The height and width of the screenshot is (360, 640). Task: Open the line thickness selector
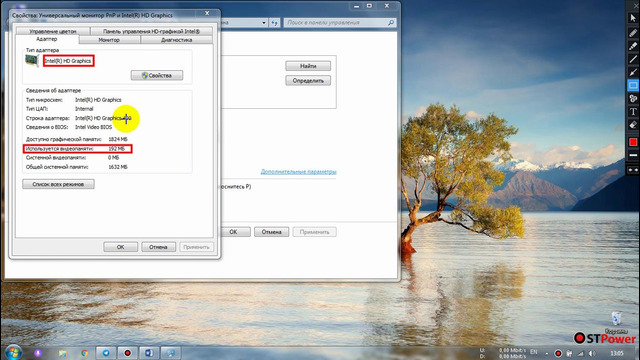633,156
